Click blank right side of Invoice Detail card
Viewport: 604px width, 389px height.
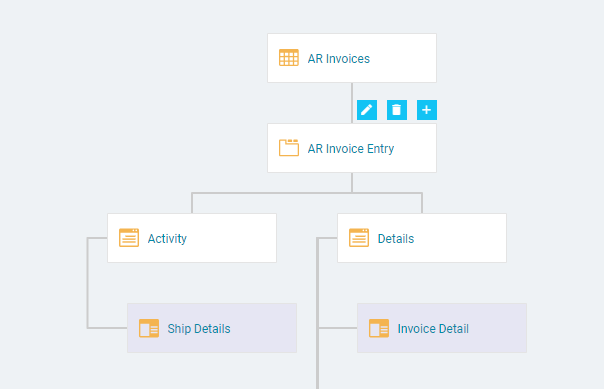[499, 328]
